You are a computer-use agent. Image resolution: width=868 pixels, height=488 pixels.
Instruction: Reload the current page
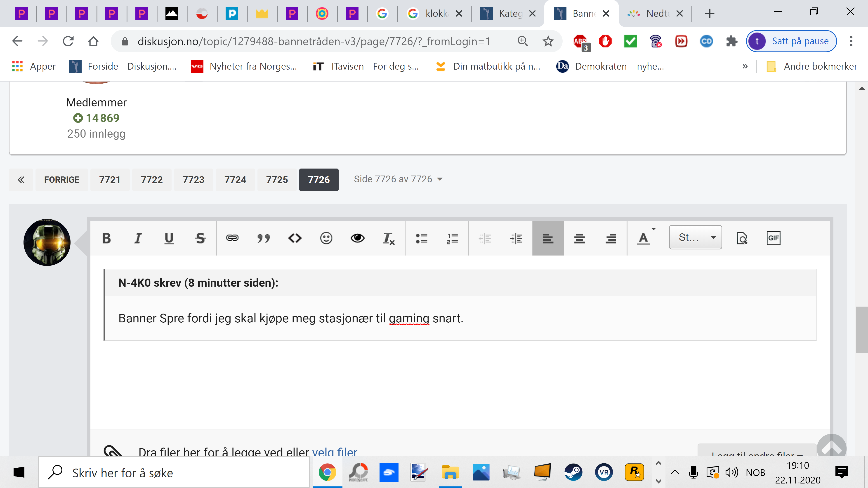68,41
